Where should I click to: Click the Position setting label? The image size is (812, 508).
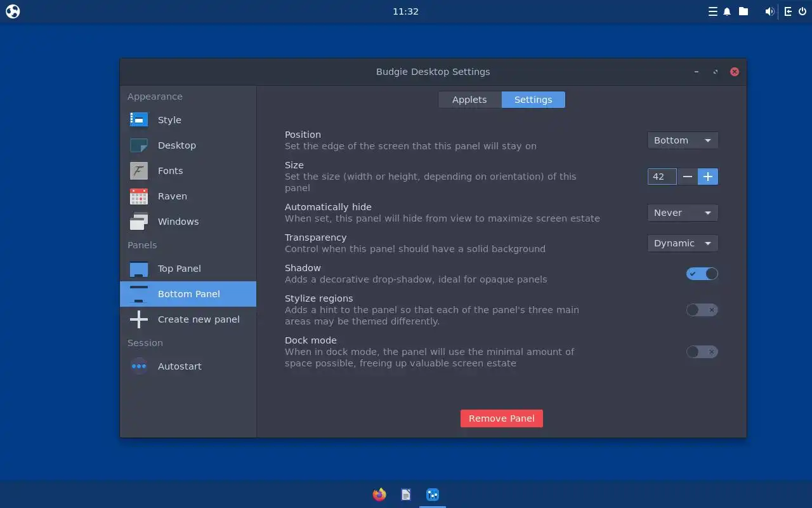point(303,135)
